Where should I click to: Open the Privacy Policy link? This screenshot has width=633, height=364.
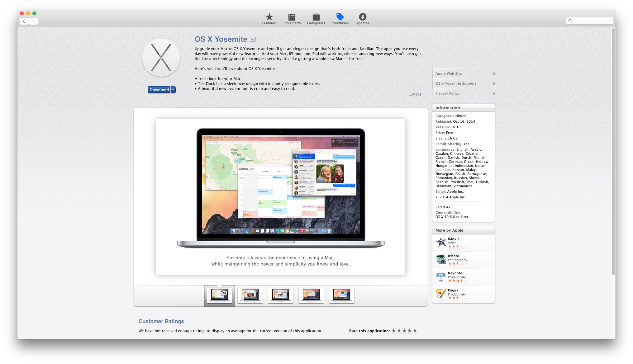pos(447,93)
